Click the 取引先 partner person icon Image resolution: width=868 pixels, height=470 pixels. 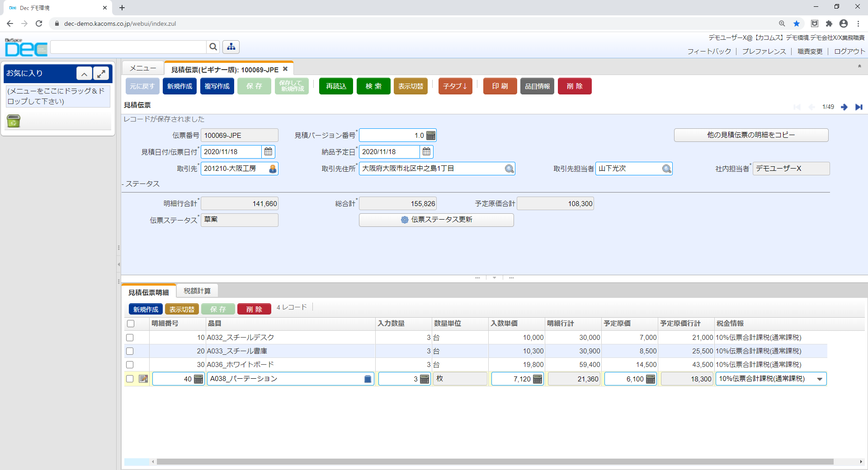coord(273,169)
